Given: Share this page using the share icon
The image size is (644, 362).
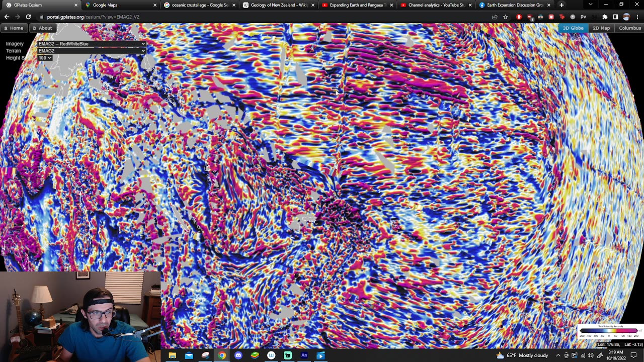Looking at the screenshot, I should point(495,17).
